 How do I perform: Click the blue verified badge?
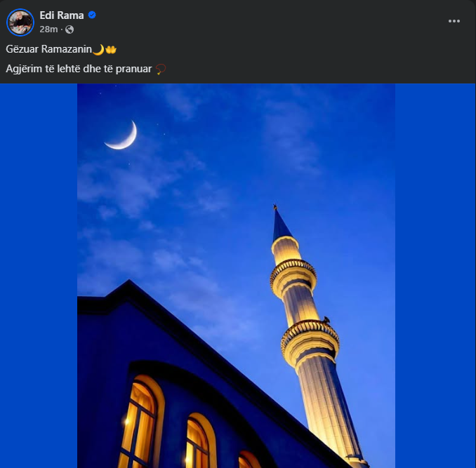tap(92, 15)
